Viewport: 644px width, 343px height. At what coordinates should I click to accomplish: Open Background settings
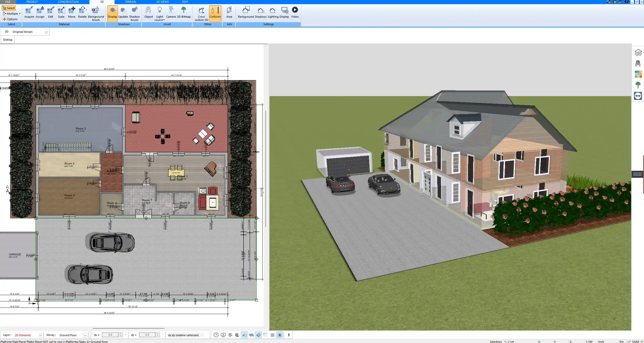pos(246,12)
